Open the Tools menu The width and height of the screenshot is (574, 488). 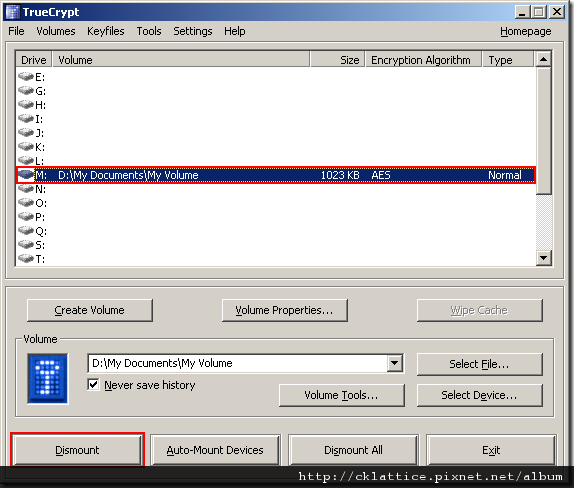(149, 31)
